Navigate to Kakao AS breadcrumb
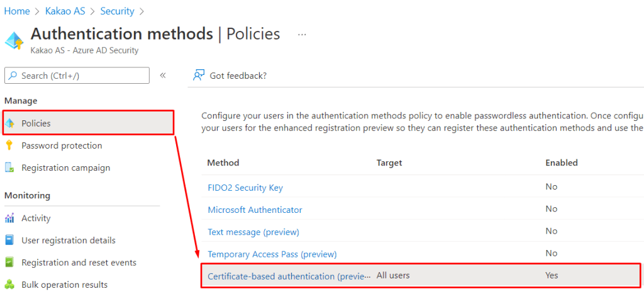This screenshot has width=644, height=296. (x=65, y=11)
